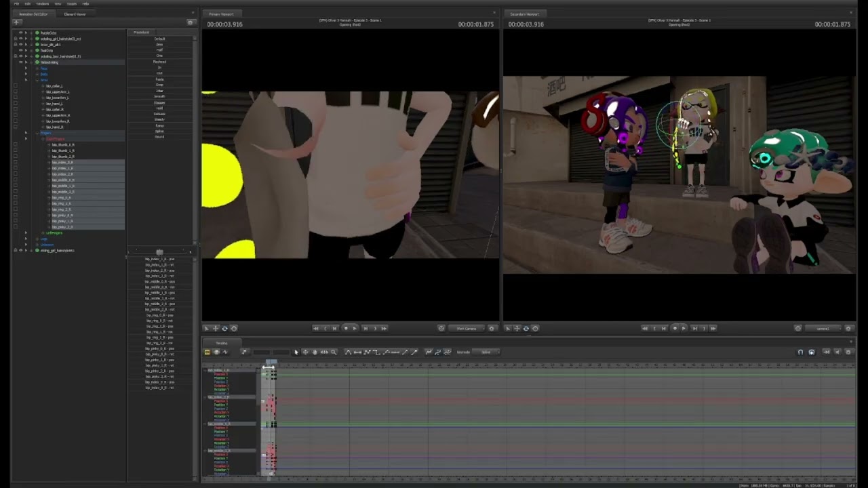Check the box beside bip_thumb_0_R
The width and height of the screenshot is (868, 488).
(16, 145)
